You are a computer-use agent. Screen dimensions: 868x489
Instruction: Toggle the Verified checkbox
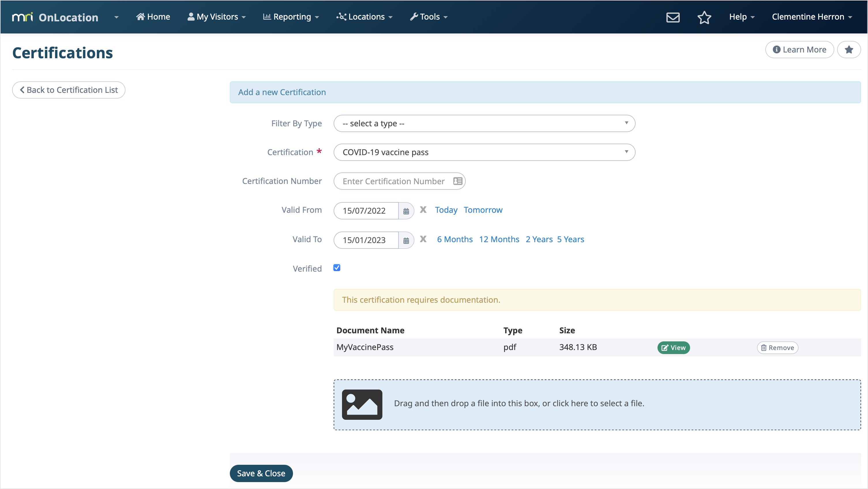pyautogui.click(x=337, y=268)
